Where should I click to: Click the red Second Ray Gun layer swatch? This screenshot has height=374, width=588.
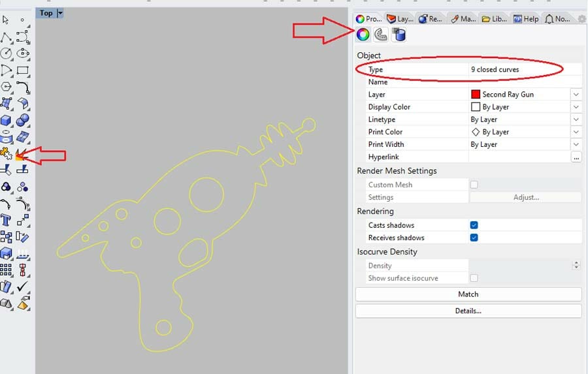(476, 95)
